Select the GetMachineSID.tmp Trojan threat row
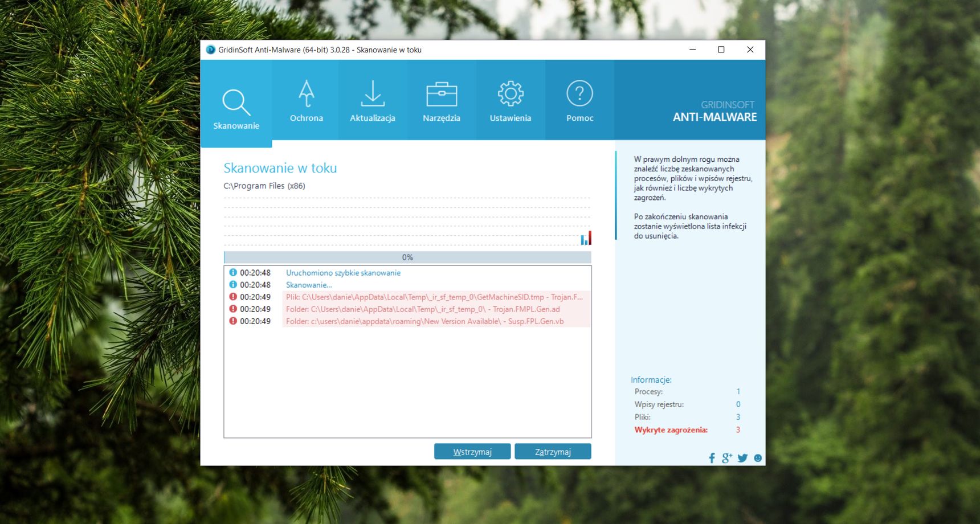The height and width of the screenshot is (524, 980). pos(407,297)
